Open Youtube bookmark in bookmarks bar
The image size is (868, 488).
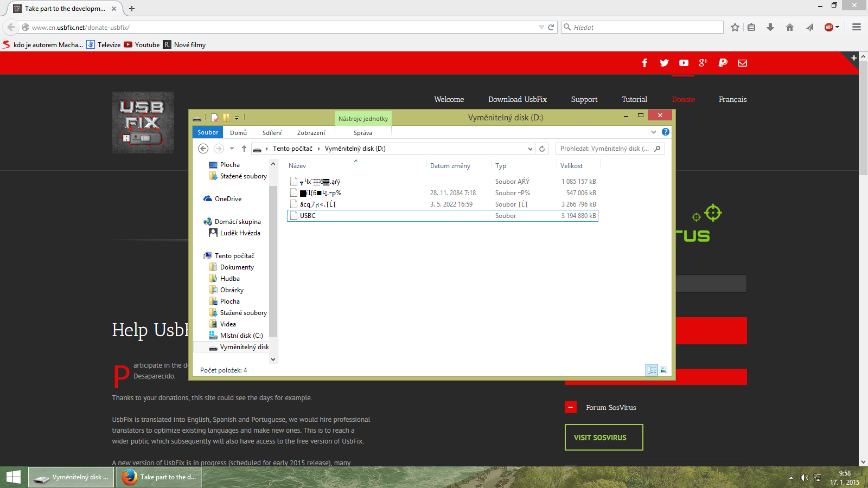click(142, 44)
